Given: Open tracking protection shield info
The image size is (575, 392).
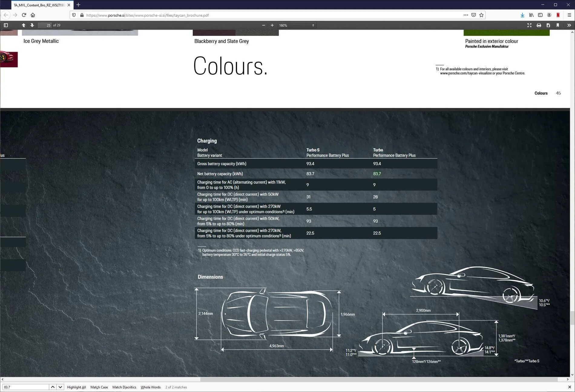Looking at the screenshot, I should pyautogui.click(x=74, y=15).
